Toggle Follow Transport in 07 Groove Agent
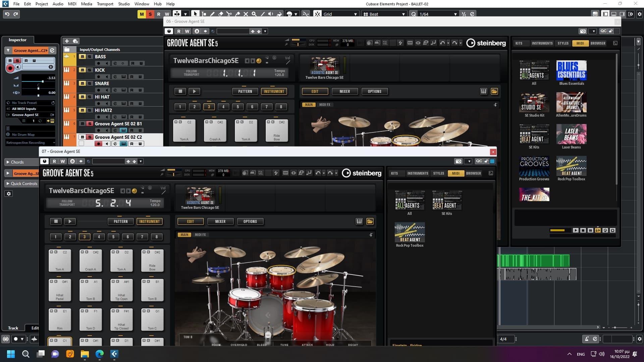 67,203
